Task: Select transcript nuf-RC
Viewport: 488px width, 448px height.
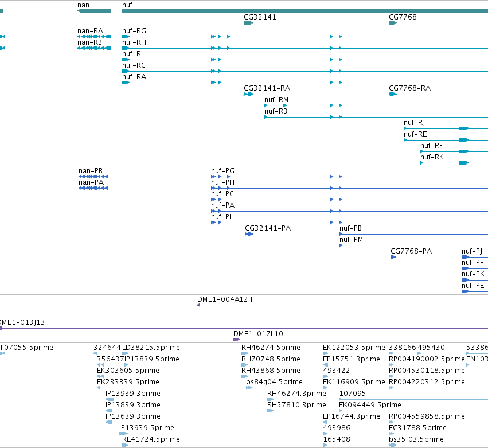Action: (134, 65)
